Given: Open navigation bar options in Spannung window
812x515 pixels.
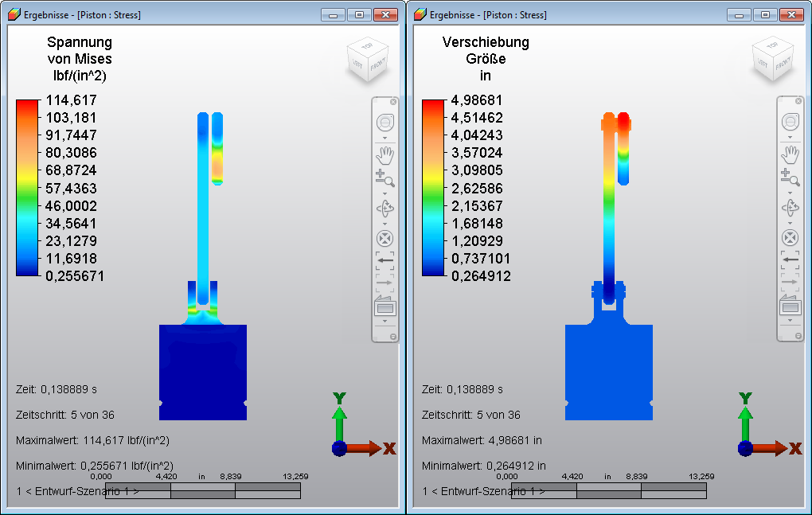Looking at the screenshot, I should (393, 337).
